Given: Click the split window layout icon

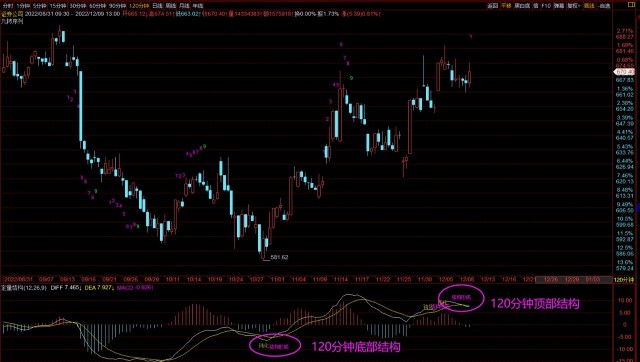Looking at the screenshot, I should [x=631, y=5].
